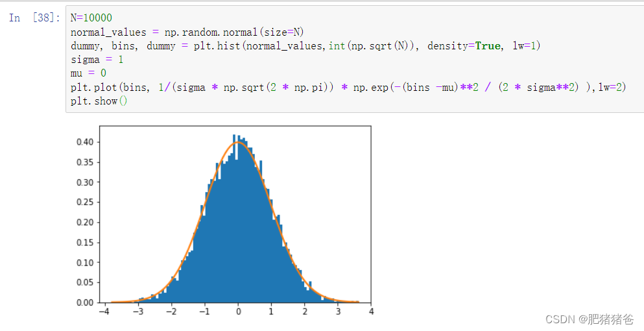Screen dimensions: 644x331
Task: Click the −4 x-axis tick label
Action: (103, 312)
